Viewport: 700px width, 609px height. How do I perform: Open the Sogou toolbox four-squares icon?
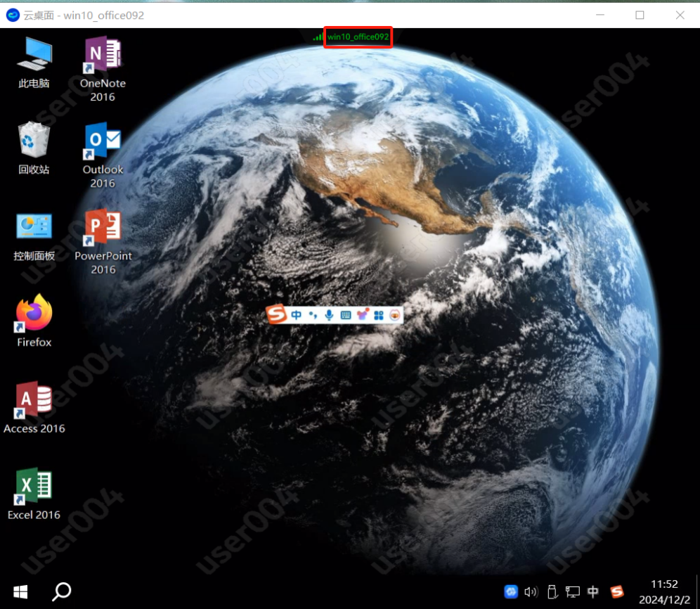pos(379,315)
